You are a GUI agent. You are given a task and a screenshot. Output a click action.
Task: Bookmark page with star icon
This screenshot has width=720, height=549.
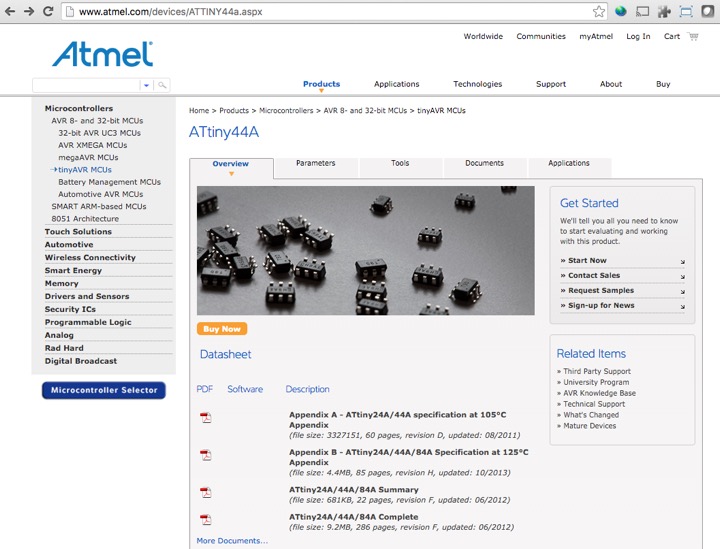pos(598,11)
